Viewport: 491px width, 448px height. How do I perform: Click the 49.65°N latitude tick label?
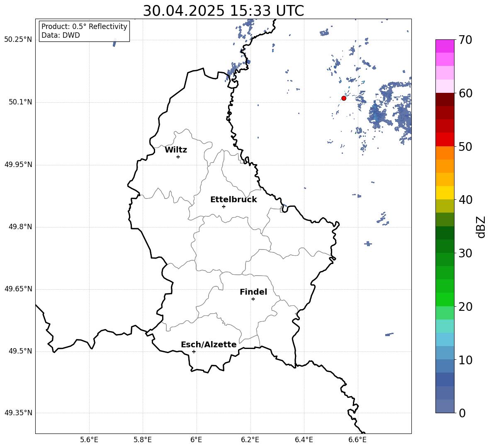(x=18, y=289)
